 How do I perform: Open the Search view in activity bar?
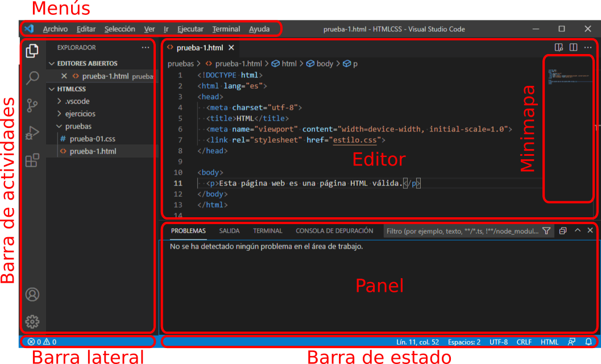coord(32,77)
